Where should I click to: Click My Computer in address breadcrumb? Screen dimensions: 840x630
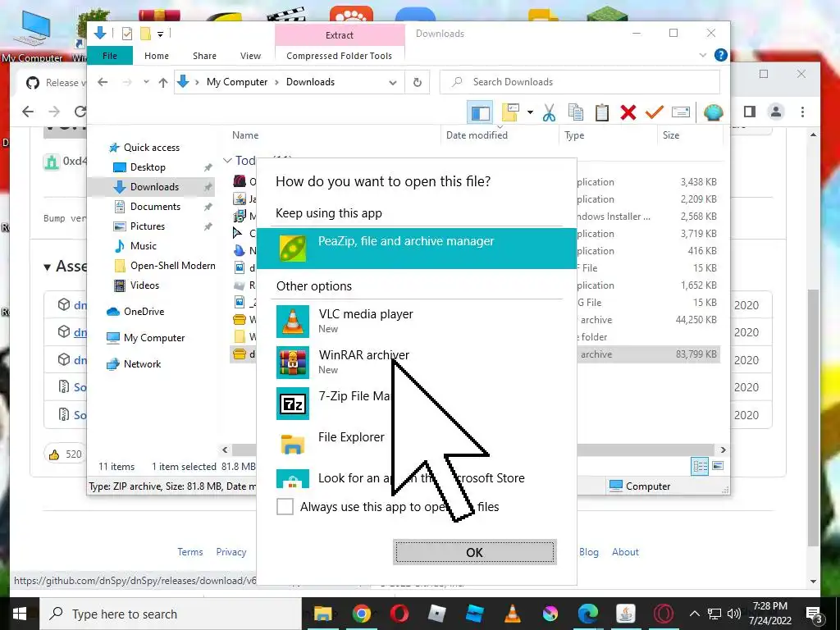(237, 82)
